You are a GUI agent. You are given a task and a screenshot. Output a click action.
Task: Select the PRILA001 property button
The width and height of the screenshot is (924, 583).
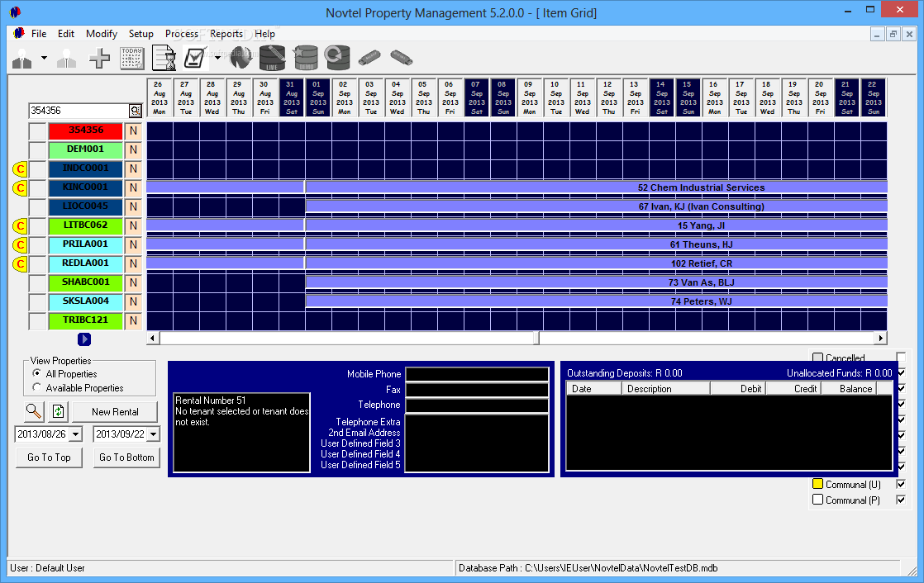(85, 244)
